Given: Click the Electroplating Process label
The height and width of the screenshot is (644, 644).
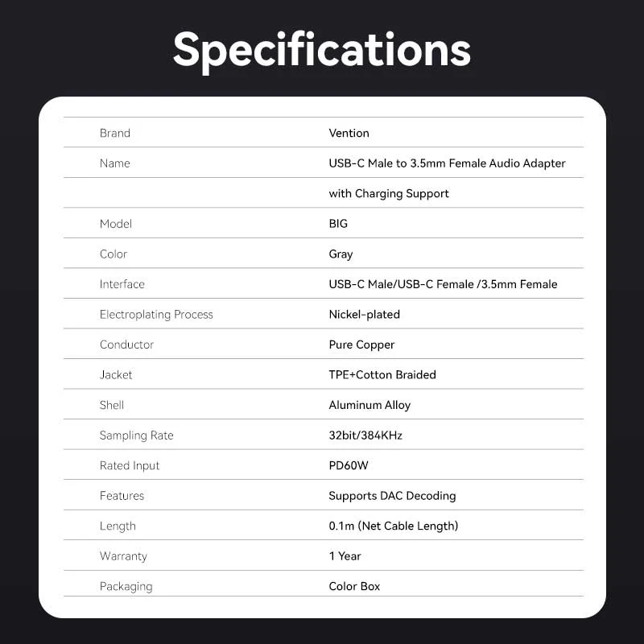Looking at the screenshot, I should [x=156, y=315].
